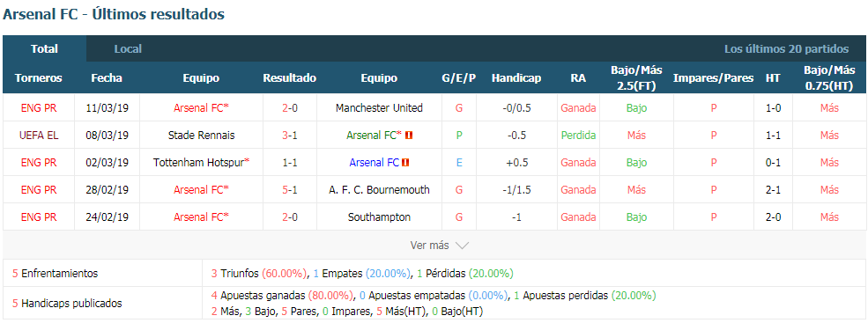Click the Fecha column header
The image size is (868, 323).
(x=107, y=78)
